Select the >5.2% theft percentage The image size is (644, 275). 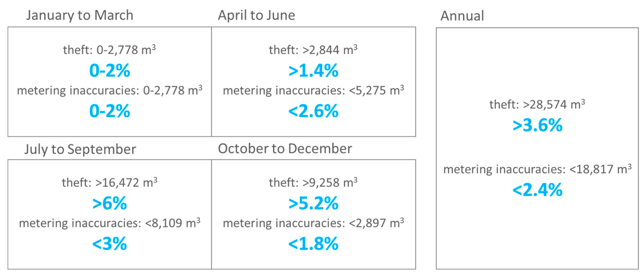point(313,203)
